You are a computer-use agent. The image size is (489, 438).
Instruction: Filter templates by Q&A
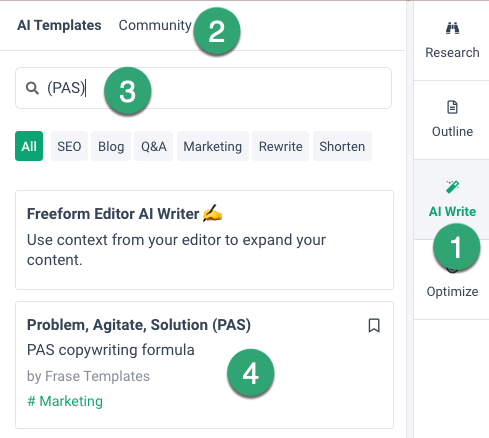click(154, 146)
